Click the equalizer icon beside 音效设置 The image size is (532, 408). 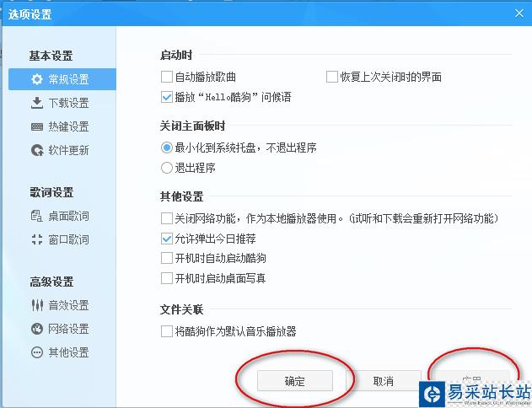tap(37, 305)
